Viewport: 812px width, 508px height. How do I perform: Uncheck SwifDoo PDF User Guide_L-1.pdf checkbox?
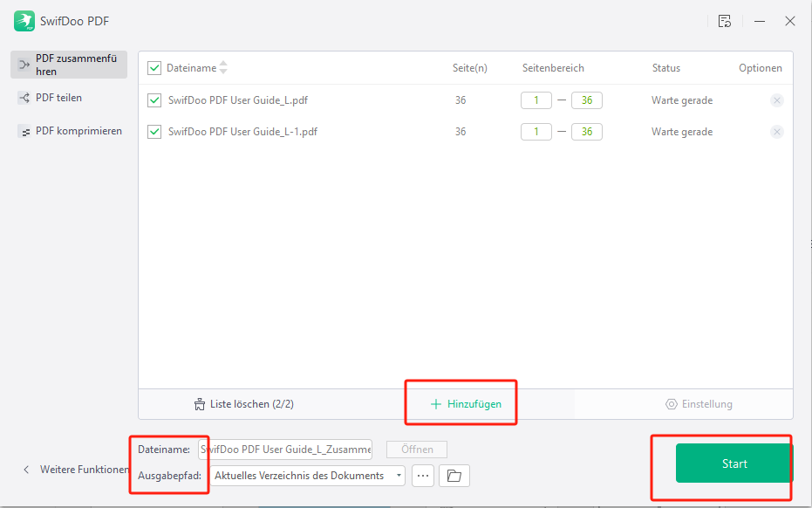coord(154,132)
